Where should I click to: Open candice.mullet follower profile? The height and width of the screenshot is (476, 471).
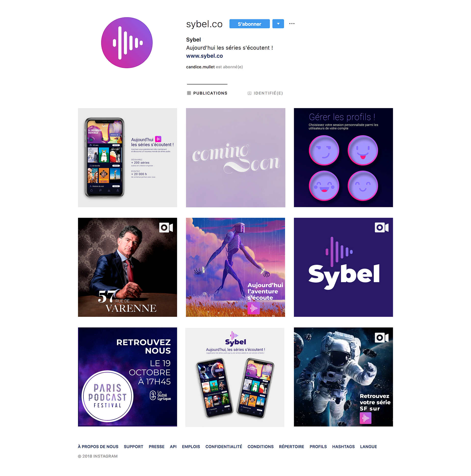click(x=200, y=67)
